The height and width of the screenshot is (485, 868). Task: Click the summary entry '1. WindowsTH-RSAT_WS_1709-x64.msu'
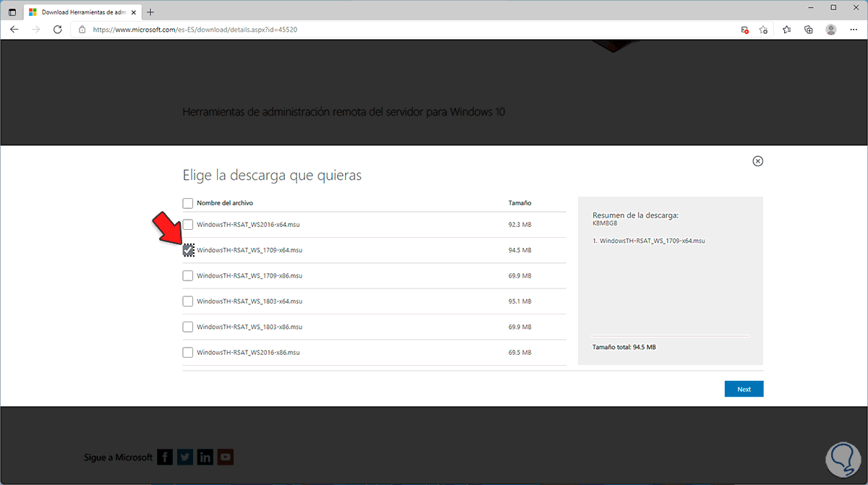tap(648, 241)
